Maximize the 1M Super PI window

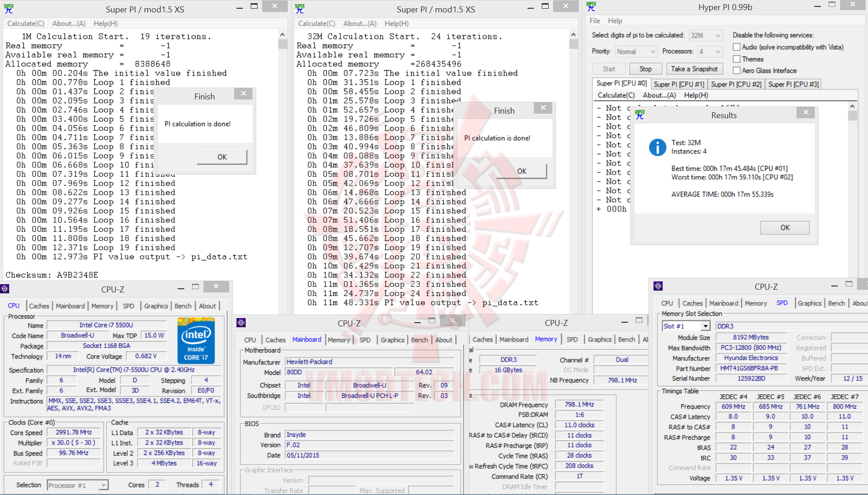[x=254, y=6]
